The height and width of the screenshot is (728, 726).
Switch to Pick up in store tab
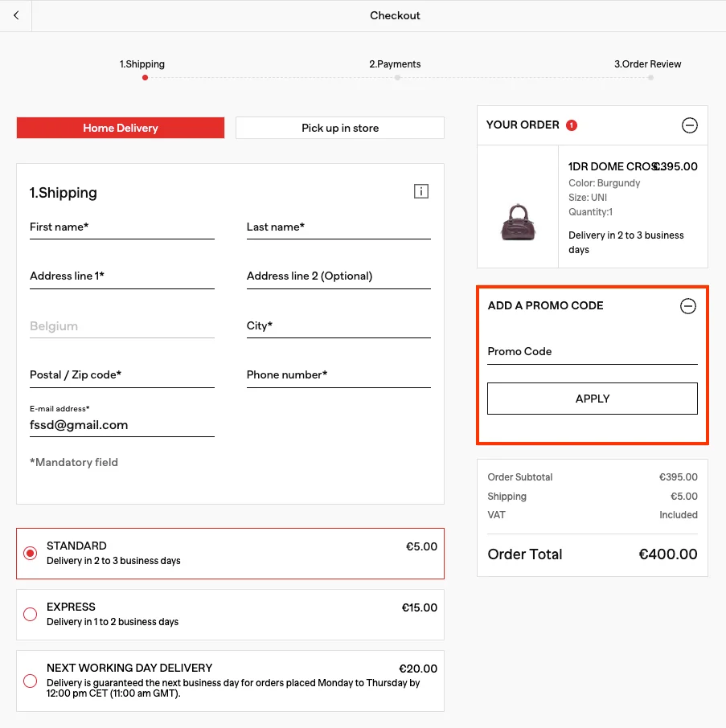click(339, 128)
